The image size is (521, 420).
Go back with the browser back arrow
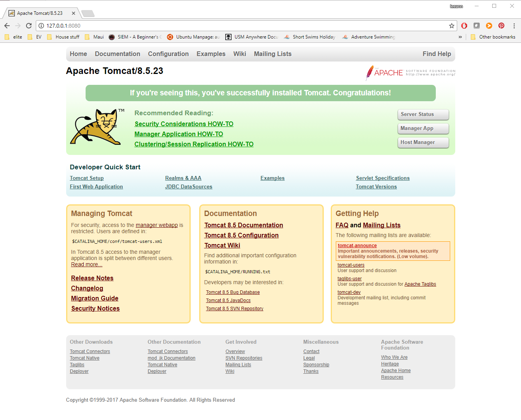(x=7, y=26)
